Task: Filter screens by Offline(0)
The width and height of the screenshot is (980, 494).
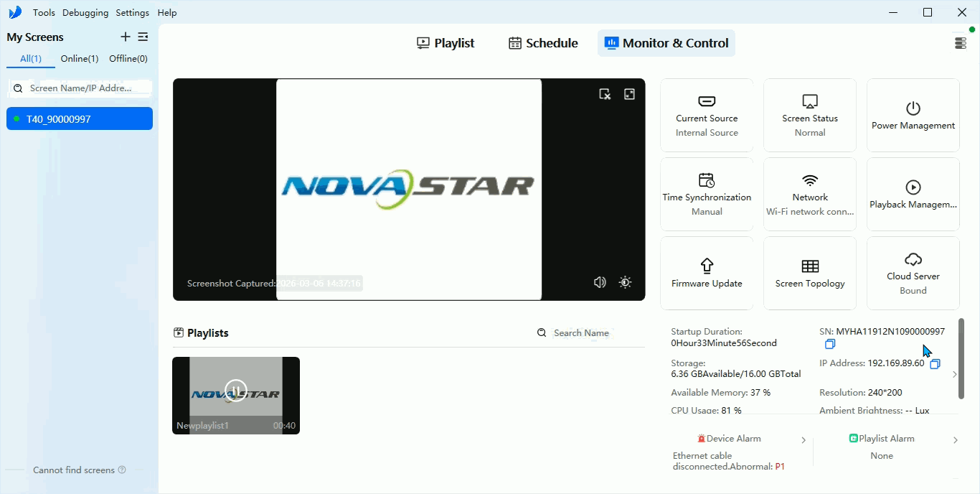Action: click(x=128, y=59)
